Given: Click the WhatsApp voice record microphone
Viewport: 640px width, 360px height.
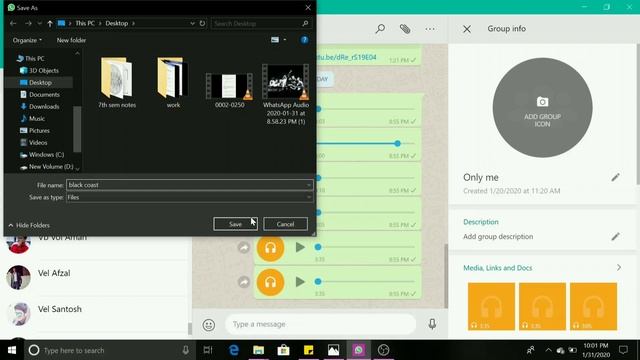Looking at the screenshot, I should coord(432,324).
